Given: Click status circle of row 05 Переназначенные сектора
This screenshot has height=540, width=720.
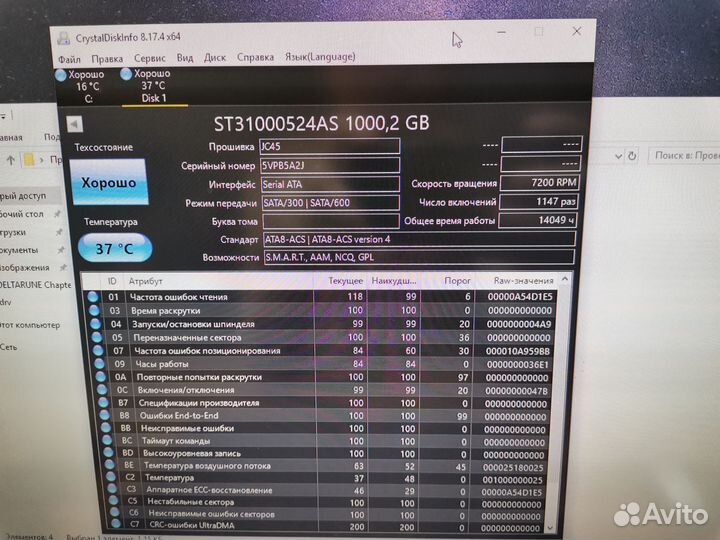Looking at the screenshot, I should [97, 337].
